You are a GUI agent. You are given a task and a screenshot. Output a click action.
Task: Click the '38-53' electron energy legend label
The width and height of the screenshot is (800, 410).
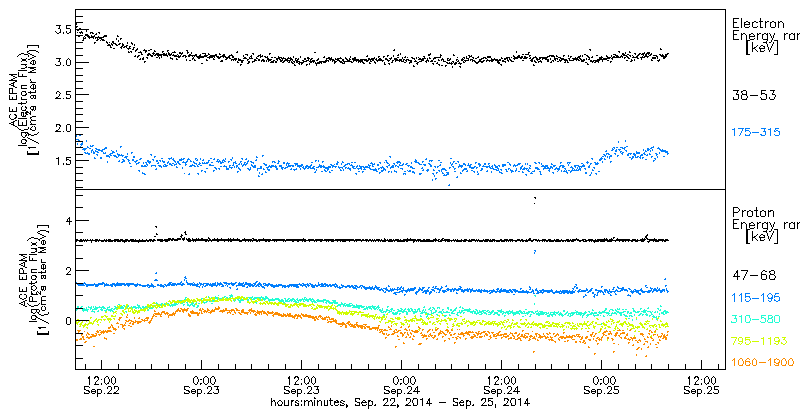point(754,95)
